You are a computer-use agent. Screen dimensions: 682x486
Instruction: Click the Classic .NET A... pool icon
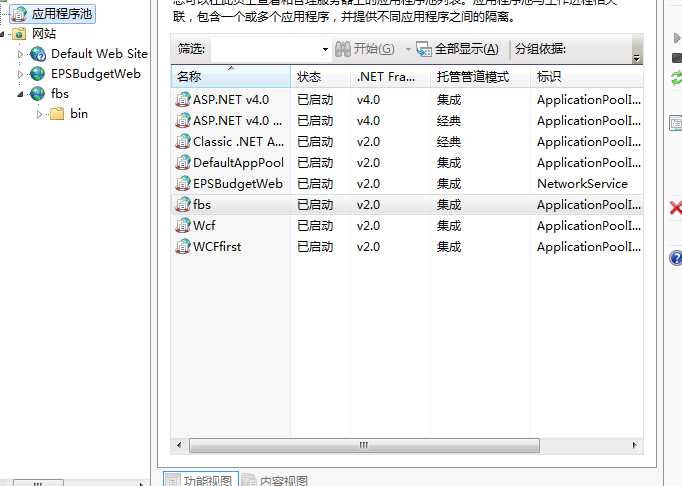click(183, 141)
